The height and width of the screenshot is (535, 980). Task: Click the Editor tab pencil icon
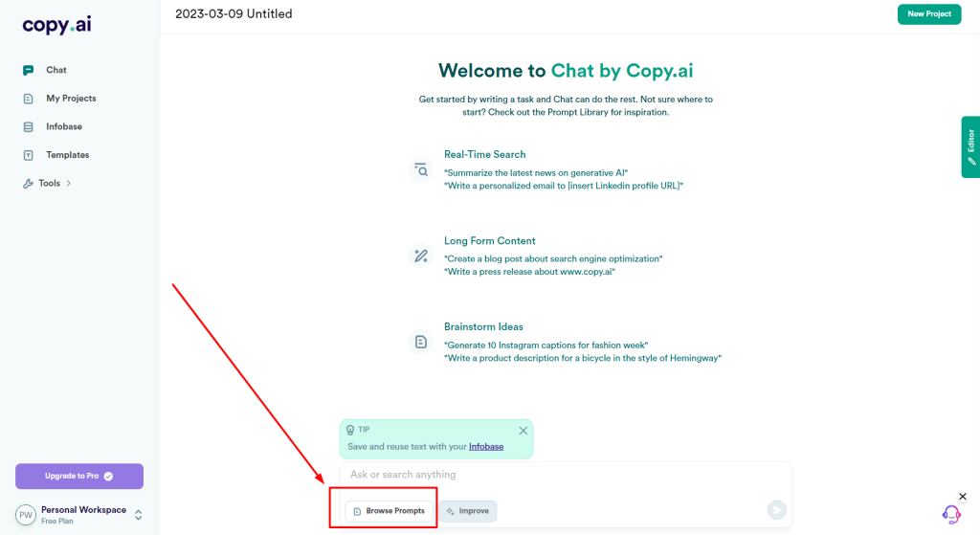pos(971,161)
